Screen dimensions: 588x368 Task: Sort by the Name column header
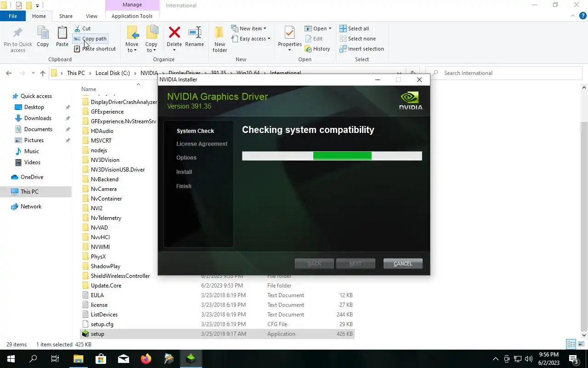coord(89,89)
